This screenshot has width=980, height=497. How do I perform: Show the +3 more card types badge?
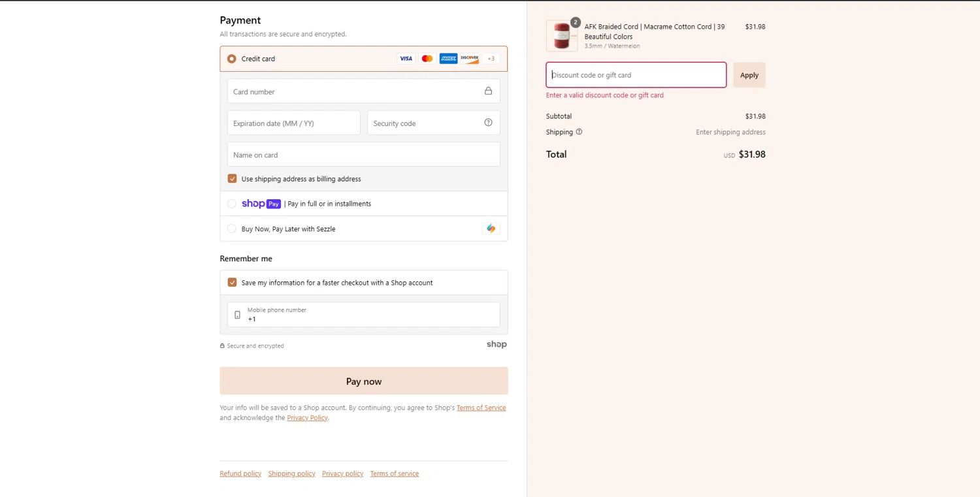(491, 59)
